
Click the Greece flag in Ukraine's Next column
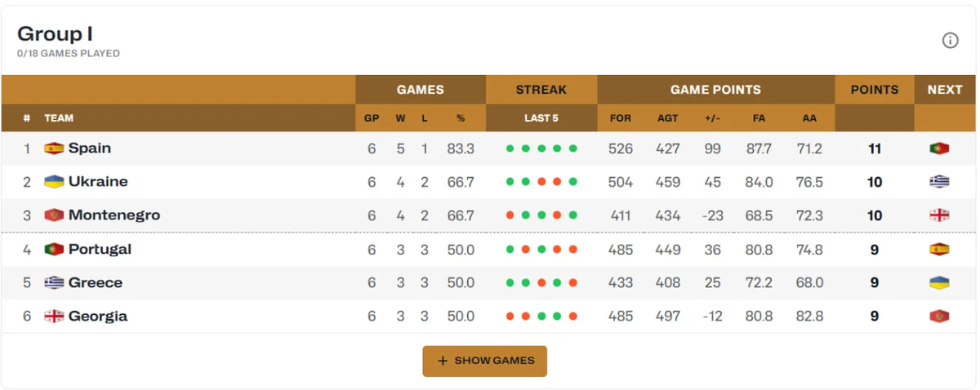point(939,182)
